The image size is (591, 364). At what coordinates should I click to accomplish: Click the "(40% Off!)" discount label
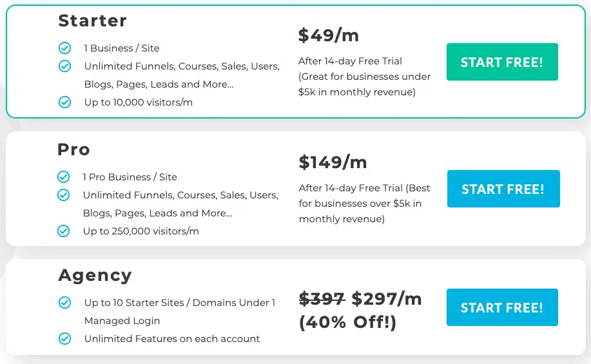point(347,322)
